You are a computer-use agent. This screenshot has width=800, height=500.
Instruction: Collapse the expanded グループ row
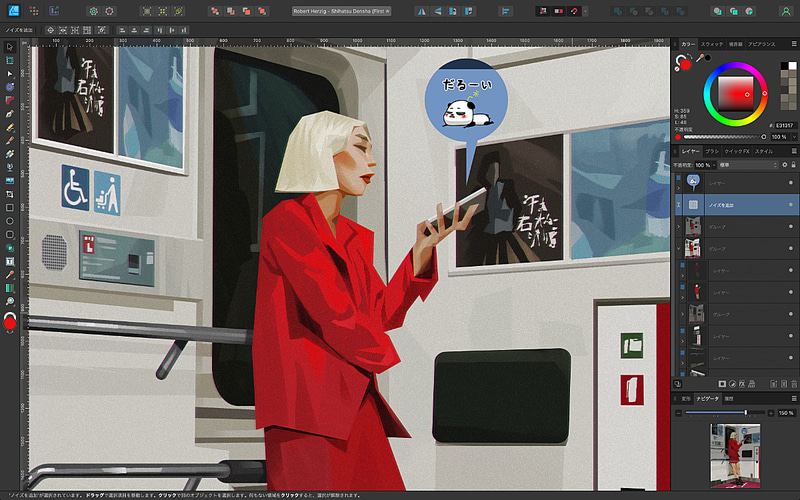678,248
